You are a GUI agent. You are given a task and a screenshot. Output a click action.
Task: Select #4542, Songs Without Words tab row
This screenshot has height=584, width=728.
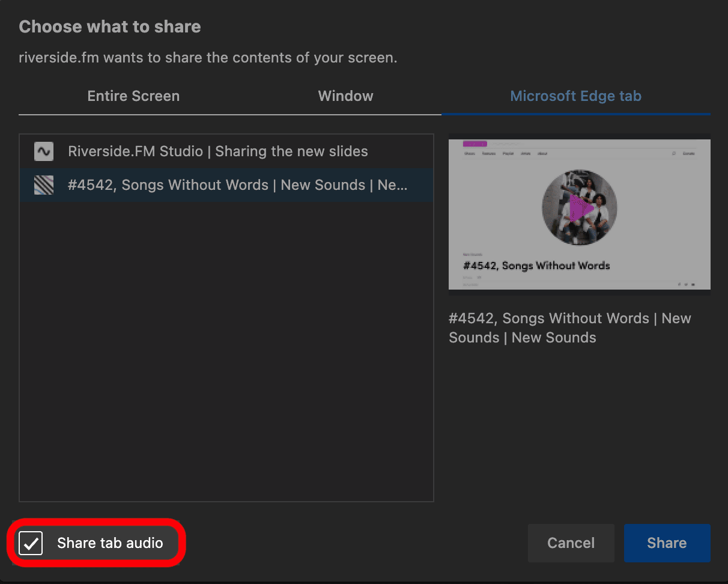point(226,185)
